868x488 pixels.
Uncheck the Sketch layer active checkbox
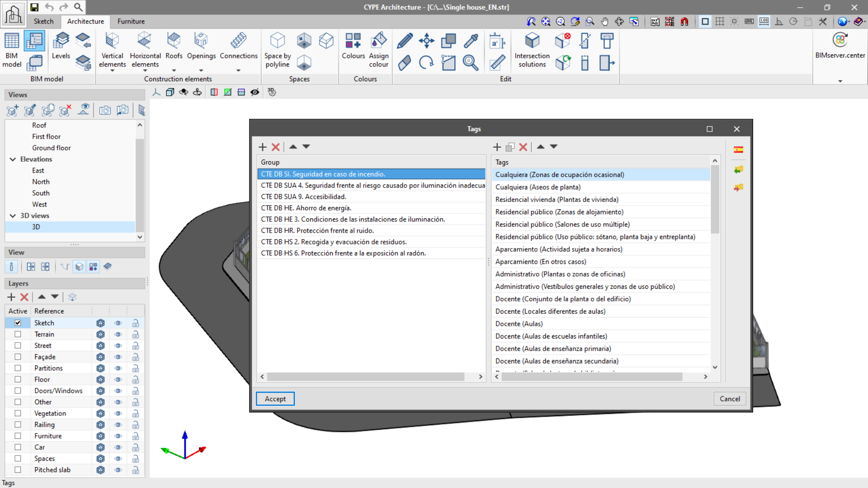(18, 323)
